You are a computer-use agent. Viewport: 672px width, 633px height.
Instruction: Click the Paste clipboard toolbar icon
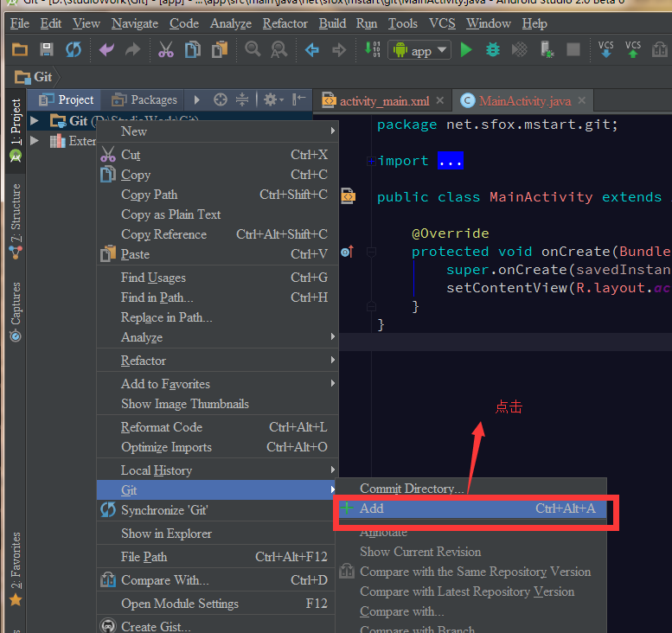click(220, 49)
